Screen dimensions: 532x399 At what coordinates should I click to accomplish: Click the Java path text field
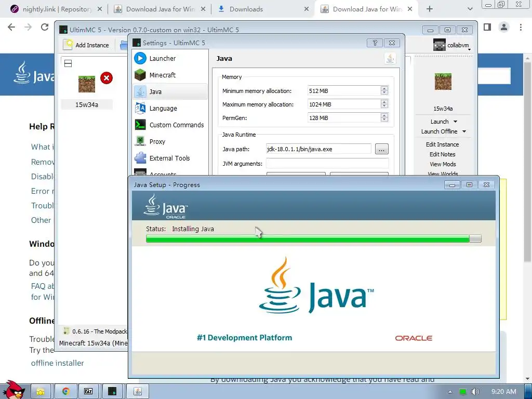318,149
